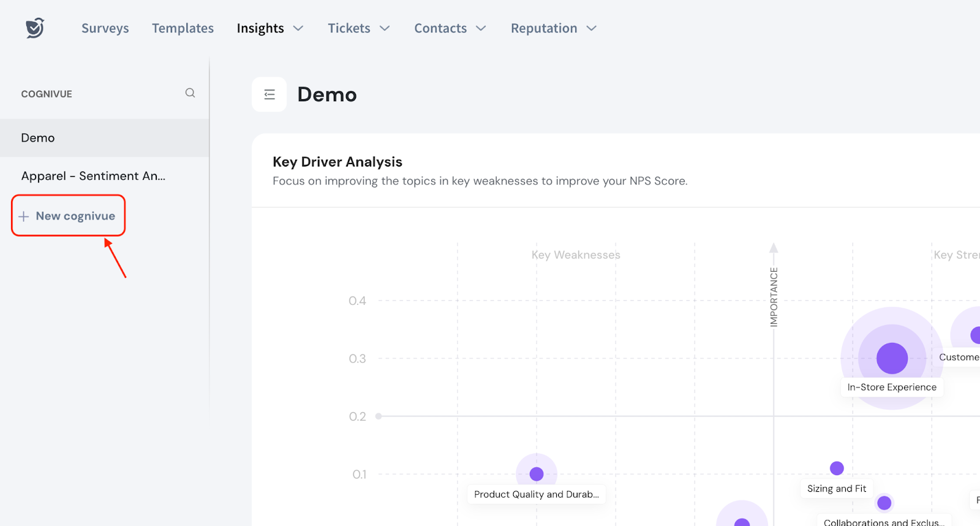Toggle the sidebar collapse icon near Demo
Viewport: 980px width, 526px height.
269,94
